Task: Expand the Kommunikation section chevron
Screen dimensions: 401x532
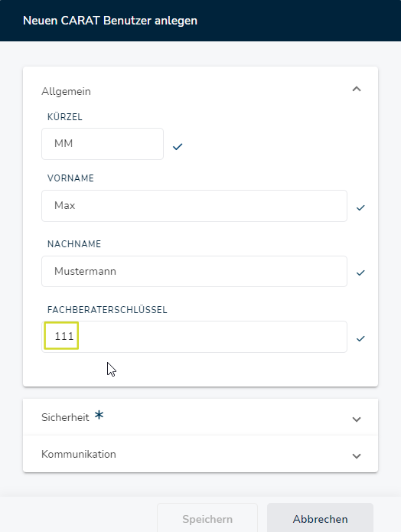Action: coord(356,456)
